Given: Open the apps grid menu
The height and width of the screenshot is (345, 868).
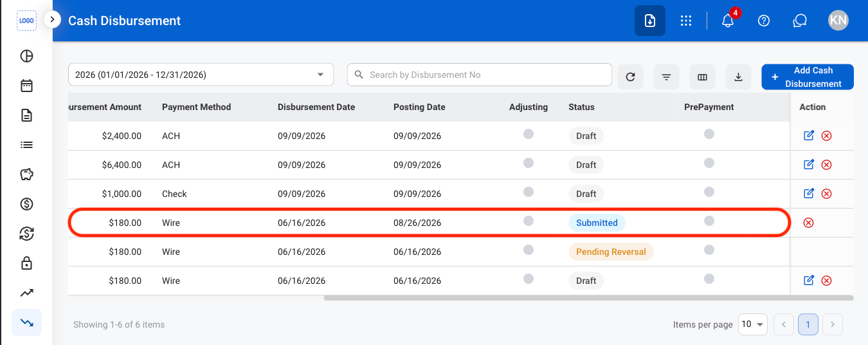Looking at the screenshot, I should coord(686,21).
